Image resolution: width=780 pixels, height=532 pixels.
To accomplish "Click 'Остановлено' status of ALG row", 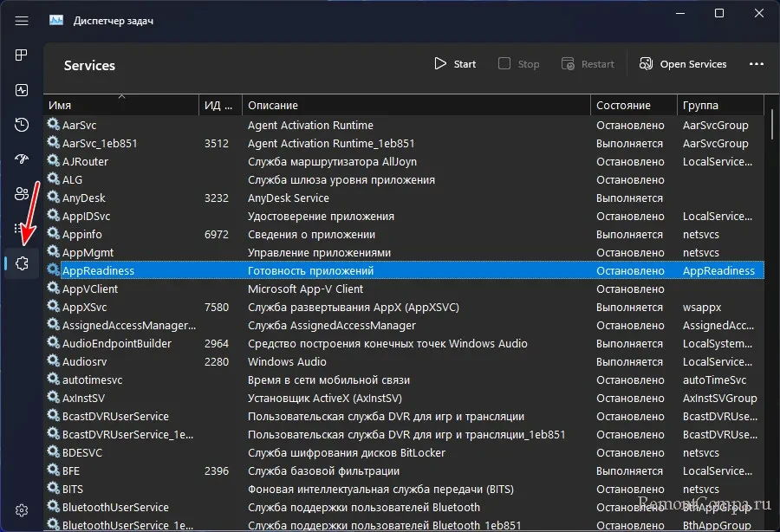I will point(630,180).
